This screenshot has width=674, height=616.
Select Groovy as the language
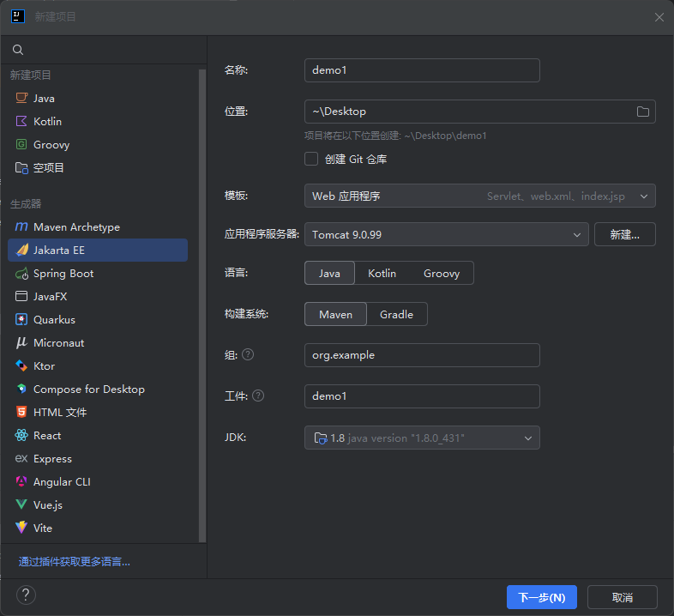442,273
